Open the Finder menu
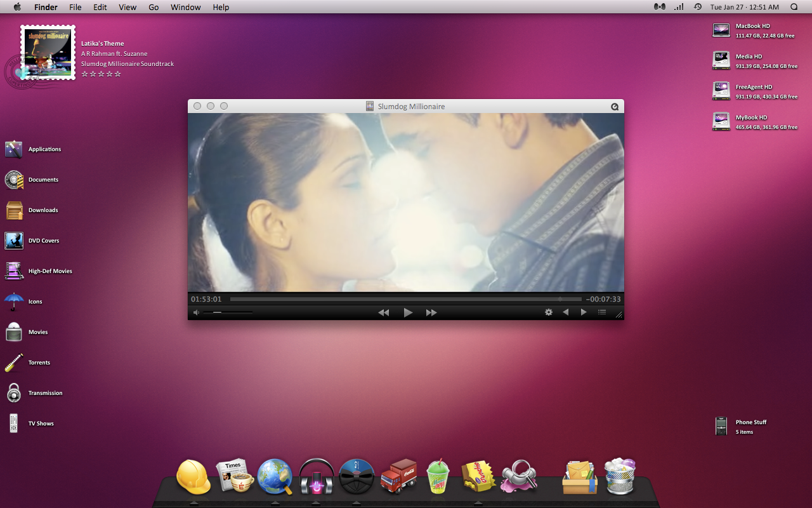The height and width of the screenshot is (508, 812). (x=46, y=7)
